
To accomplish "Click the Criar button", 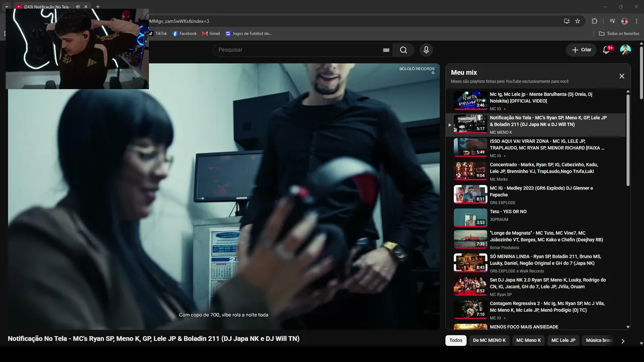I will point(581,50).
